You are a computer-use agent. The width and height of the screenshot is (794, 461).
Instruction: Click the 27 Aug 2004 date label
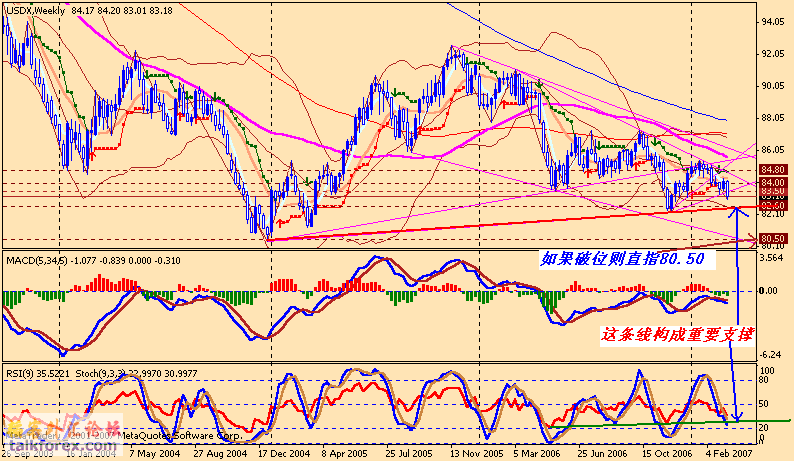click(220, 453)
